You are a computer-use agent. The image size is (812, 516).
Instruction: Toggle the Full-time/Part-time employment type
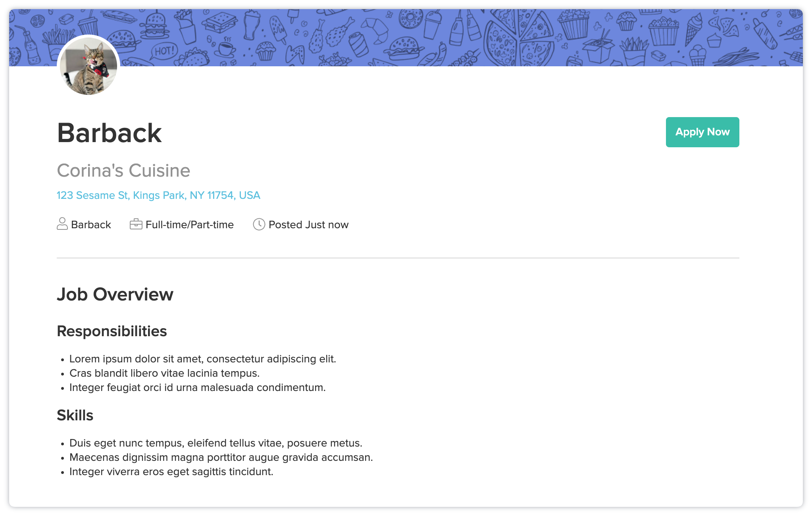point(189,225)
